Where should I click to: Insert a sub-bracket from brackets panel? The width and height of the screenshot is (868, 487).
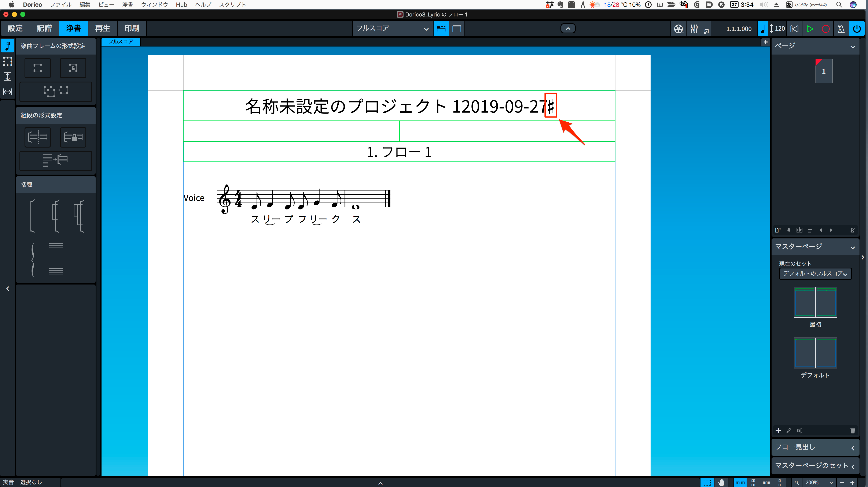pyautogui.click(x=56, y=216)
